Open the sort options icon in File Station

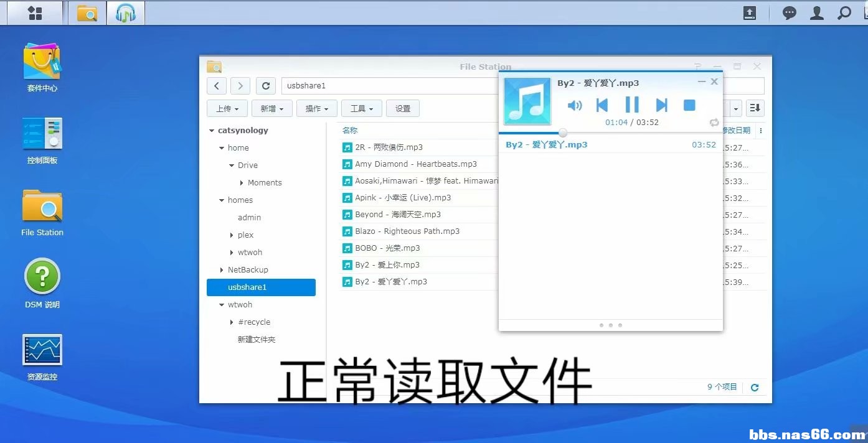(755, 108)
